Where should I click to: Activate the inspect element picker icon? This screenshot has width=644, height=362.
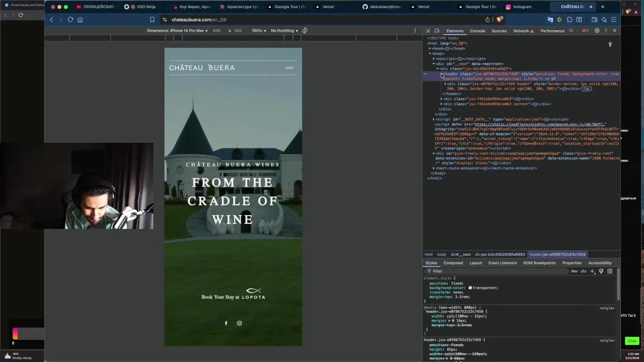pyautogui.click(x=428, y=31)
